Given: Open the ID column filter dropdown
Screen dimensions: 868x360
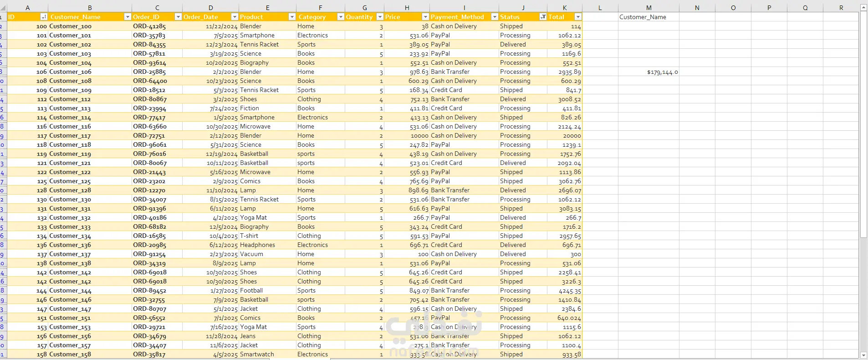Looking at the screenshot, I should 44,17.
